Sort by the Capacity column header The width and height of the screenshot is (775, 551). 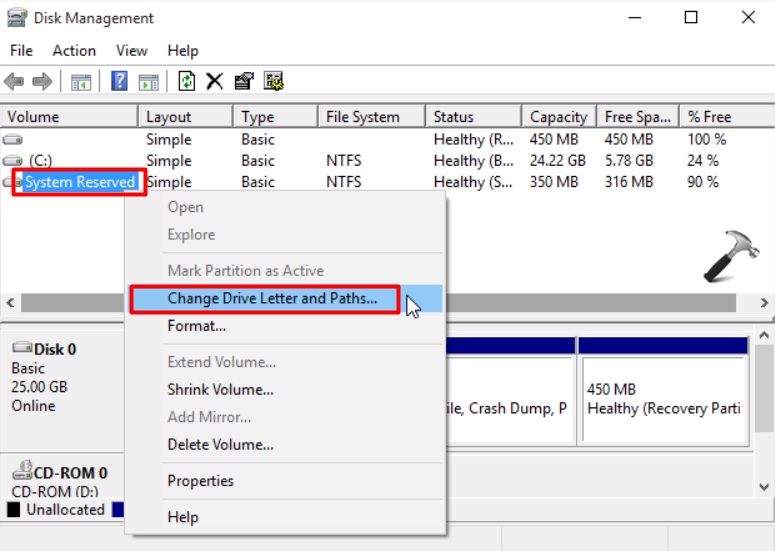point(560,117)
